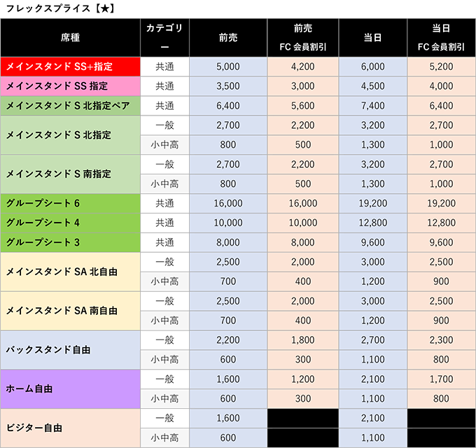The height and width of the screenshot is (448, 476).
Task: Select the メインスタンド SA 北自由 cell
Action: click(71, 272)
